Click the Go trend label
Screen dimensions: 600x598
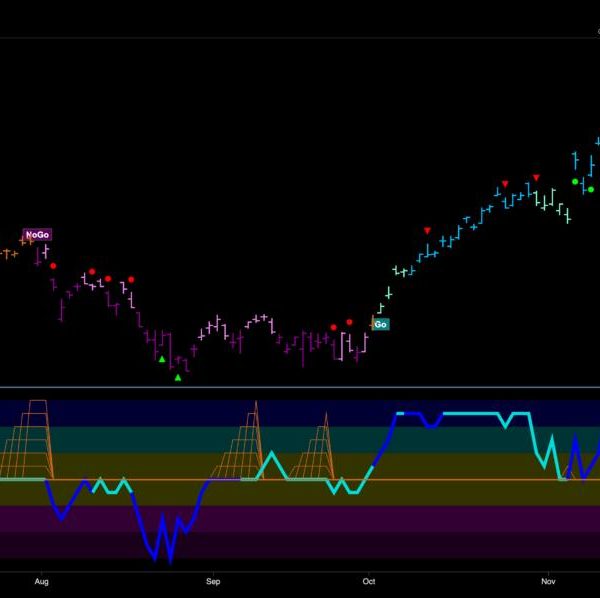pyautogui.click(x=380, y=324)
